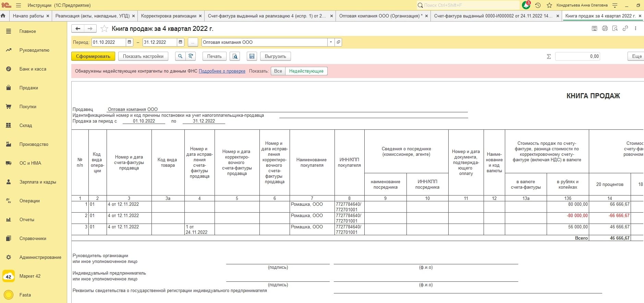Click the find next search icon

click(191, 56)
